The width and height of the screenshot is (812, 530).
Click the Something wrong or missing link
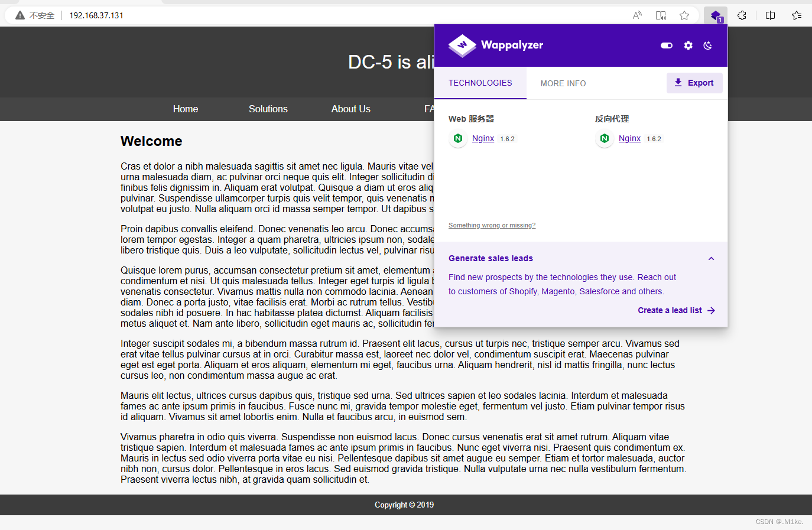(x=492, y=225)
